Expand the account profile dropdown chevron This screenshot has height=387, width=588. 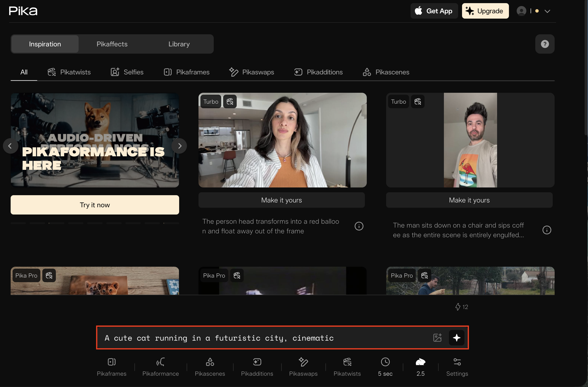point(547,11)
